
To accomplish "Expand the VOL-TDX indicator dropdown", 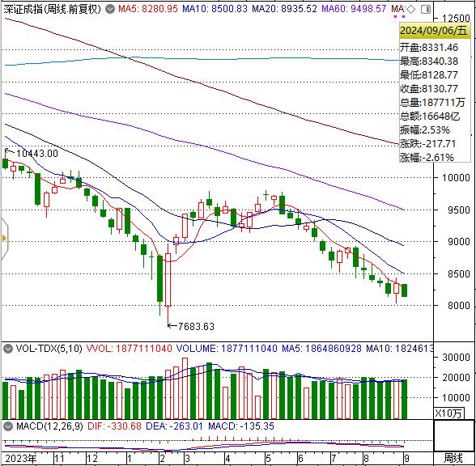I will click(x=8, y=349).
